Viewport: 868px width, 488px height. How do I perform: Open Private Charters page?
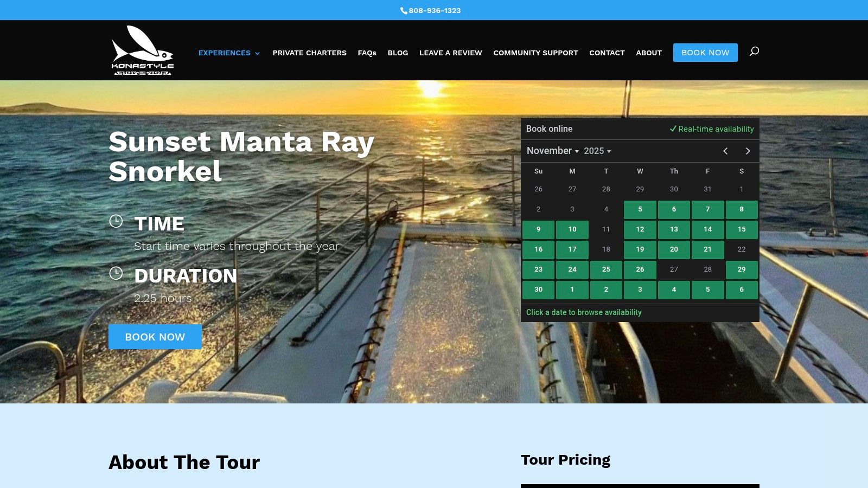(x=309, y=53)
